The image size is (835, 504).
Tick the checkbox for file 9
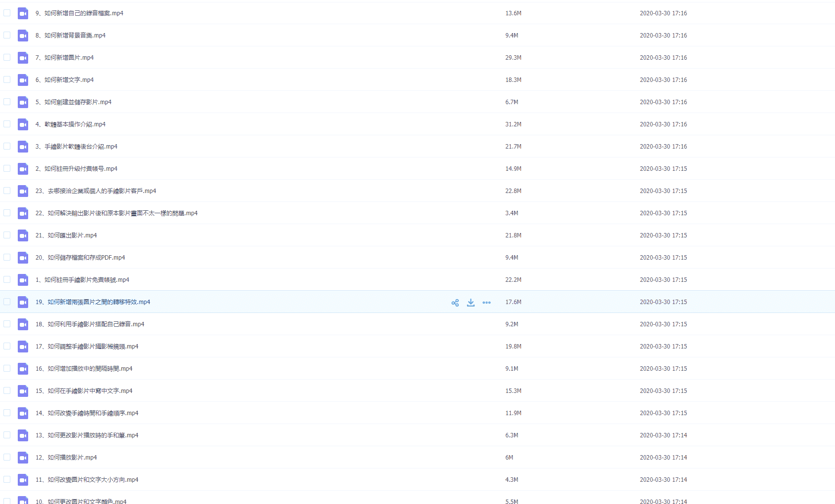(x=7, y=13)
